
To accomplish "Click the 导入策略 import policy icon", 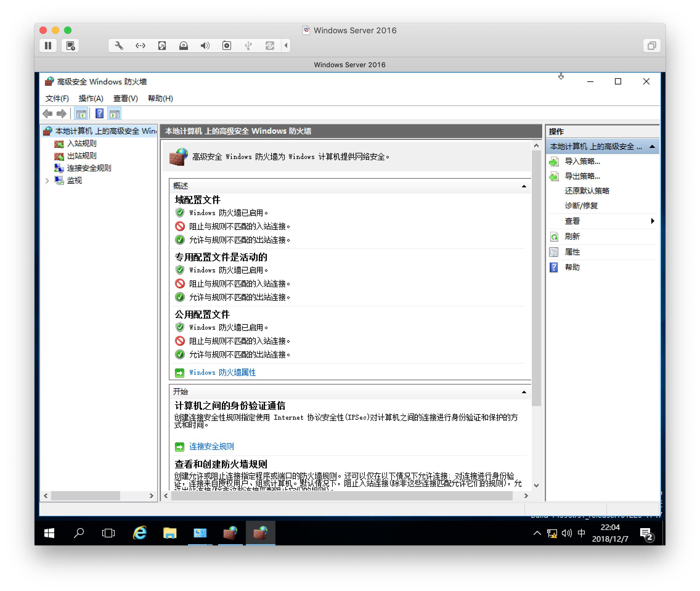I will tap(554, 161).
